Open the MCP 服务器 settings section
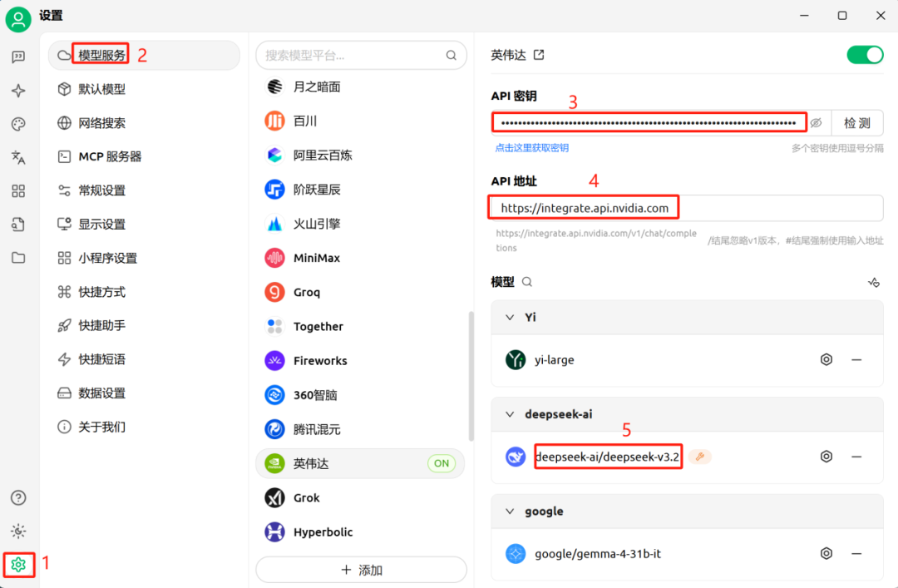 (x=145, y=156)
